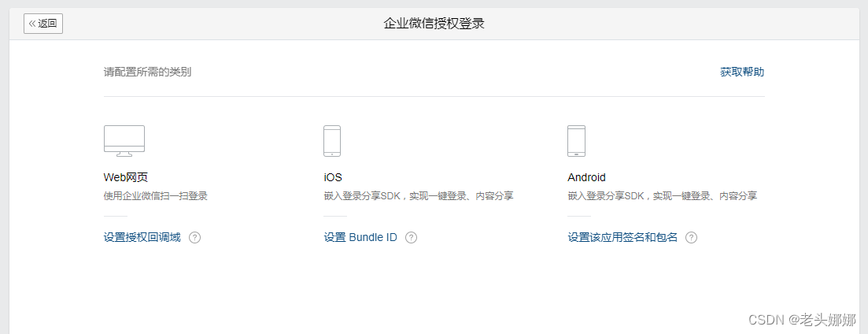
Task: Click the 使用企业微信扫一扫登录 description
Action: (x=156, y=196)
